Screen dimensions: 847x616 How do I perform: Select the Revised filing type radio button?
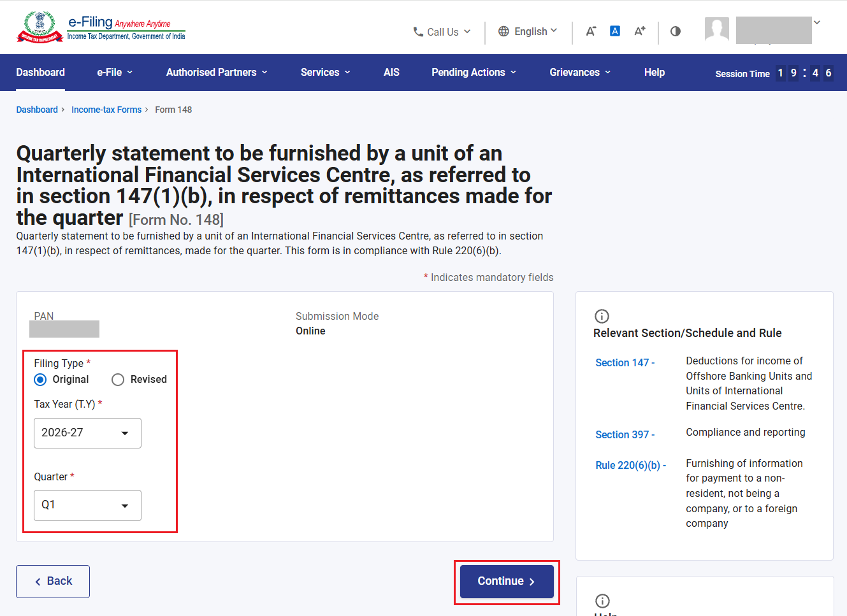click(x=118, y=380)
